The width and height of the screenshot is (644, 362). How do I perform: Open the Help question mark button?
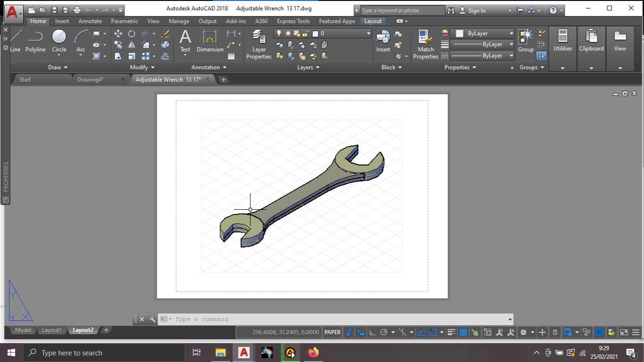point(553,10)
